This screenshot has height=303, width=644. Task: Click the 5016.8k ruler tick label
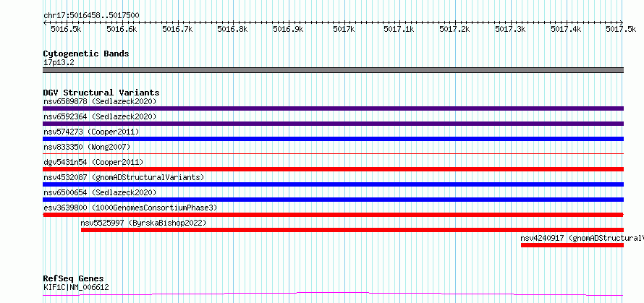tap(232, 29)
